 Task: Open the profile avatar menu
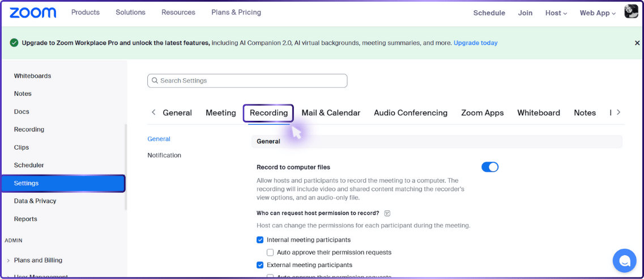(x=632, y=12)
